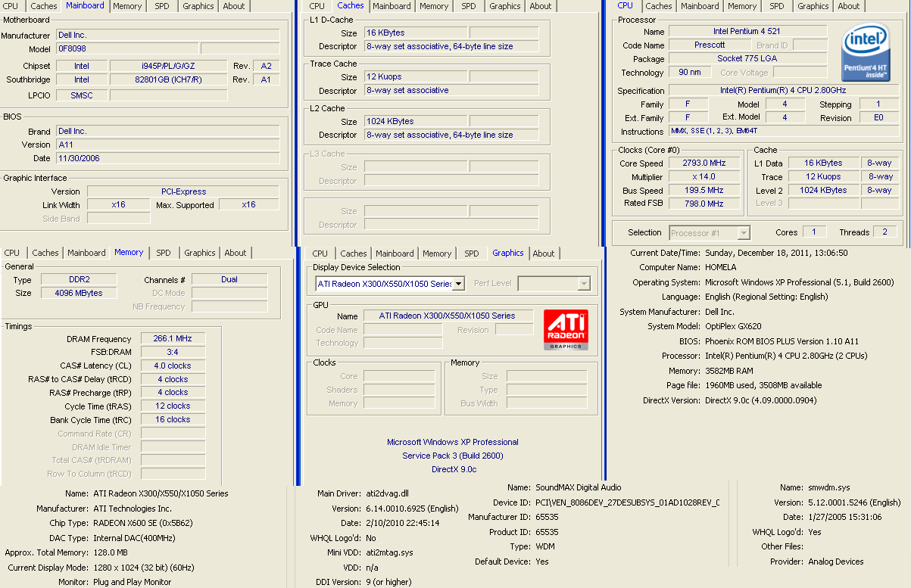Screen dimensions: 911x588
Task: Select the Caches tab in the Processor panel
Action: point(658,6)
